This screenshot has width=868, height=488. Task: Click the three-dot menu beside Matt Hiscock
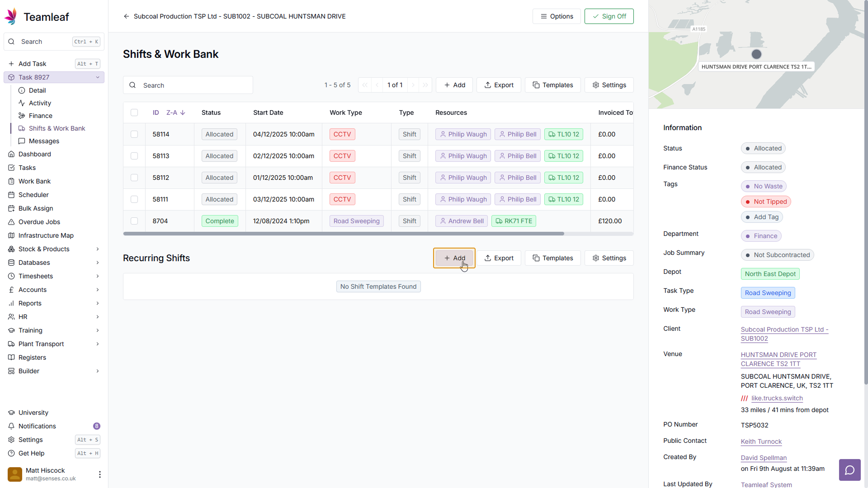coord(99,474)
